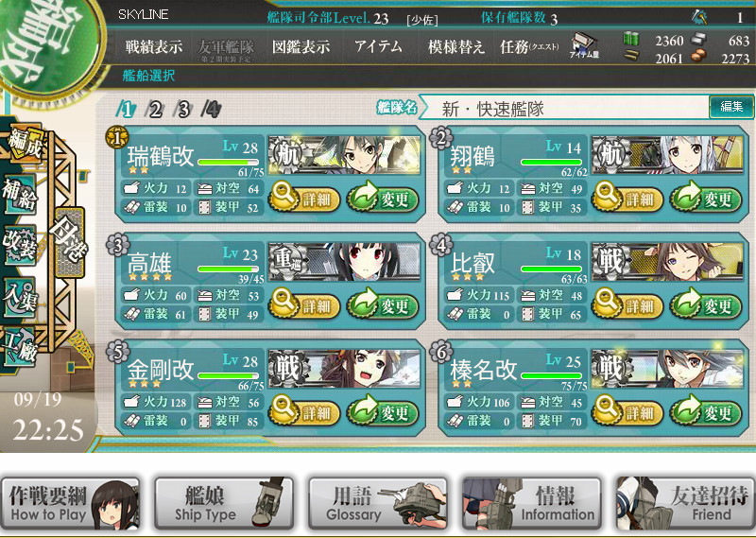
Task: Select fleet number 4 tab
Action: point(211,110)
